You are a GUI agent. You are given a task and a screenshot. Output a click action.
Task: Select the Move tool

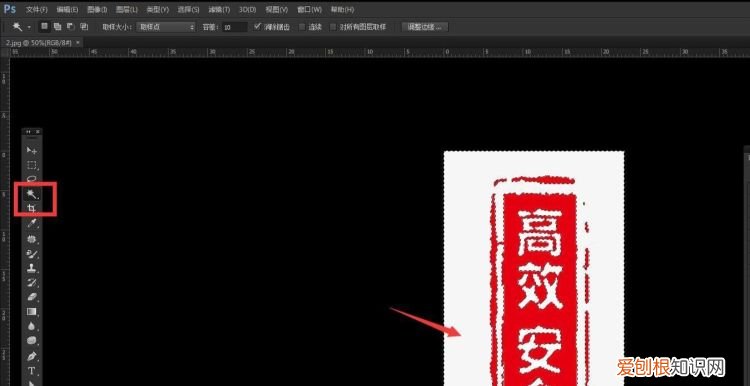coord(32,151)
